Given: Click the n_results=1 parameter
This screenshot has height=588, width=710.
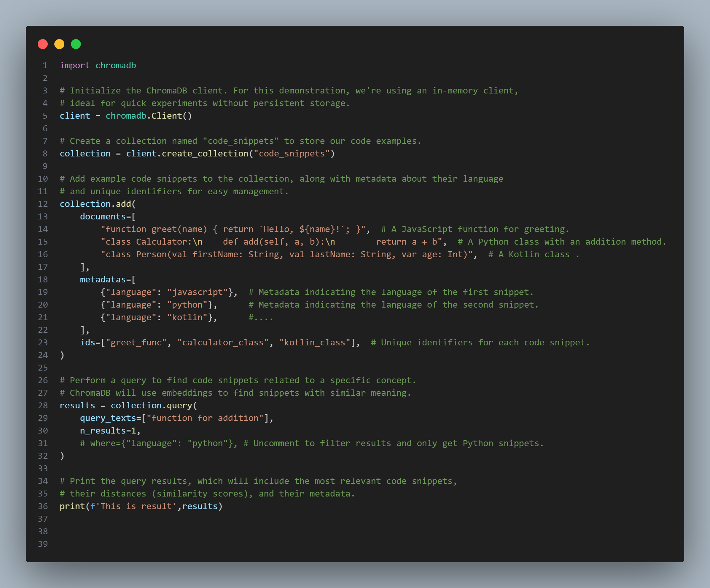Looking at the screenshot, I should [110, 431].
